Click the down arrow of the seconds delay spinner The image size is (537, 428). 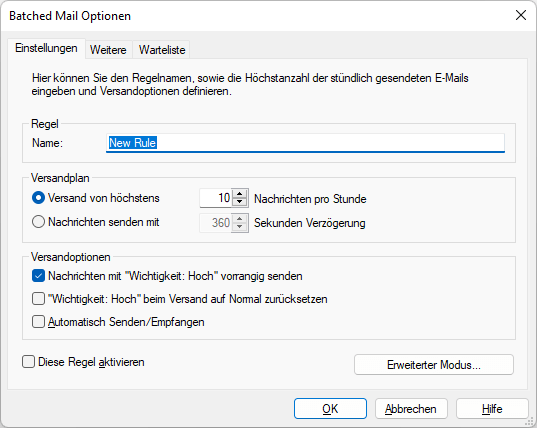tap(240, 227)
